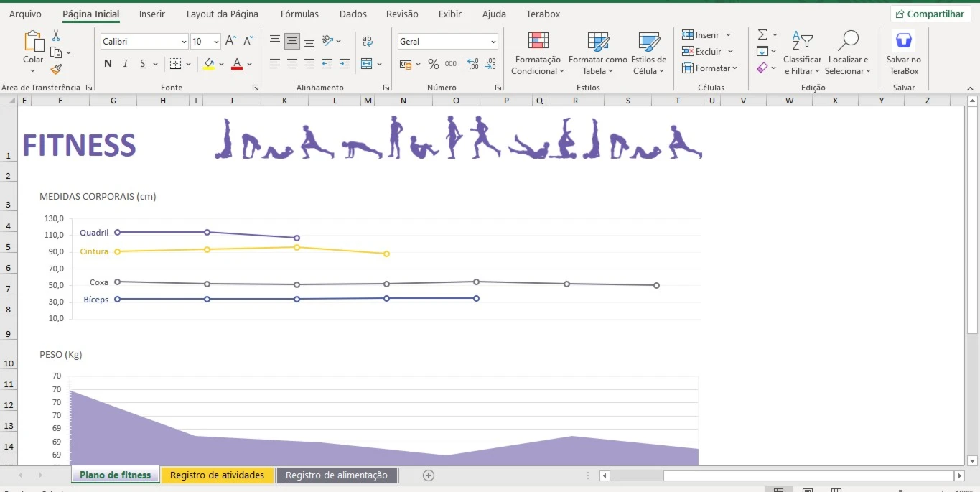Click the Wrap Text icon
The height and width of the screenshot is (492, 980).
pyautogui.click(x=368, y=42)
